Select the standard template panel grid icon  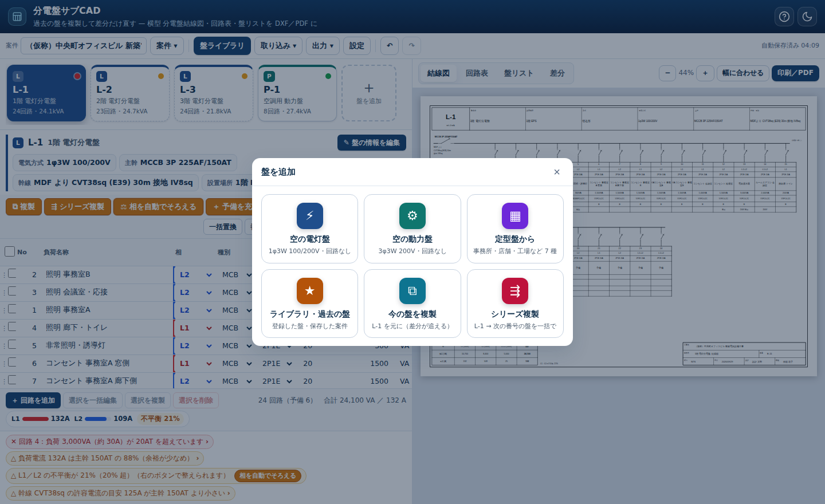tap(515, 216)
